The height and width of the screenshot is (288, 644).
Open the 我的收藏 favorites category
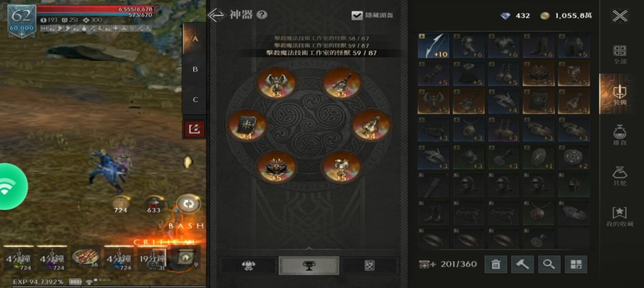620,217
